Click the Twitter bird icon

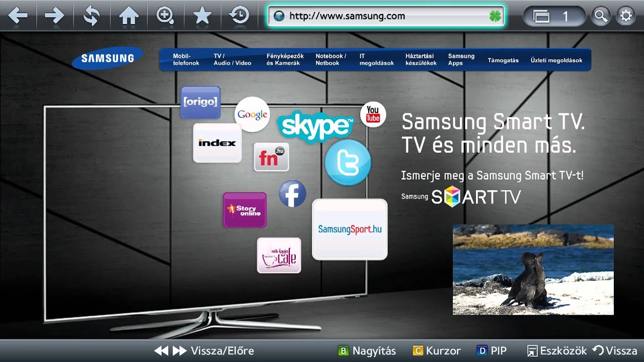[348, 162]
